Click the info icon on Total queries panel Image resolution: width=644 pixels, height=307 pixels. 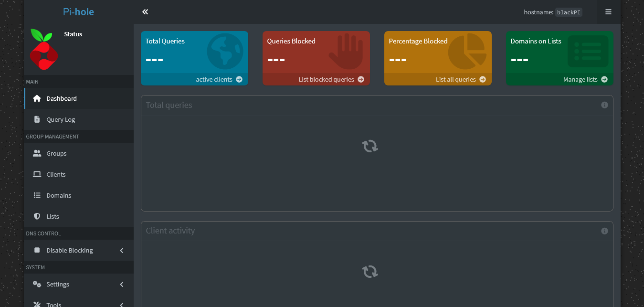pyautogui.click(x=604, y=105)
